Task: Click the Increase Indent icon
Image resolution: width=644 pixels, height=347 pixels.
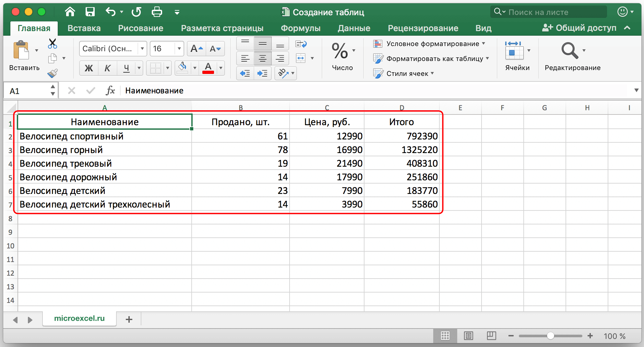Action: pyautogui.click(x=262, y=73)
